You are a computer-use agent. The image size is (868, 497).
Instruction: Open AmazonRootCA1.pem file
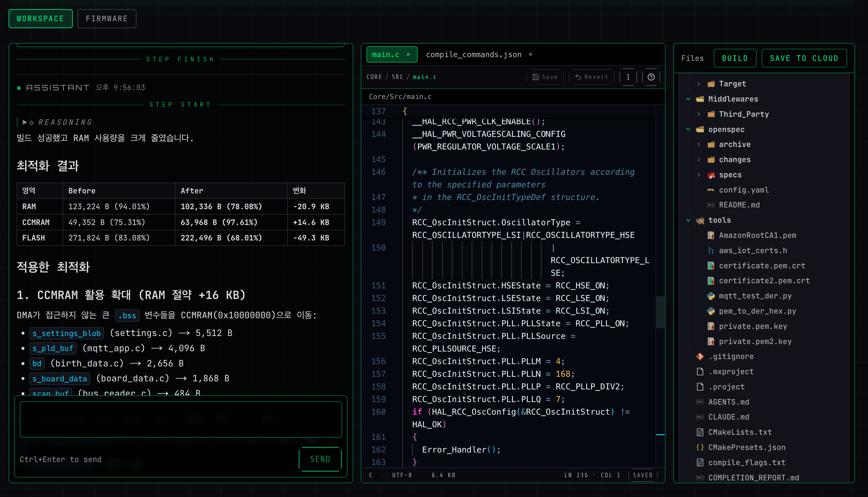click(x=757, y=236)
